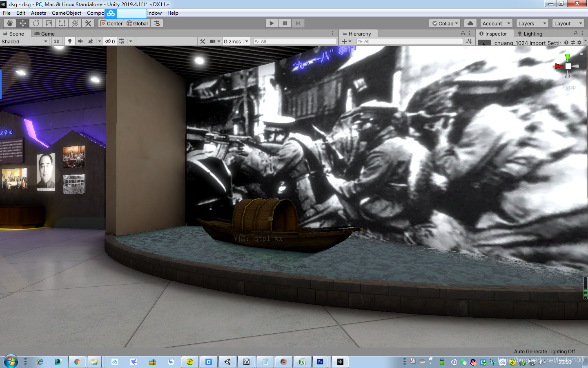Click the Hierarchy sort icon
The image size is (588, 368).
(x=469, y=41)
